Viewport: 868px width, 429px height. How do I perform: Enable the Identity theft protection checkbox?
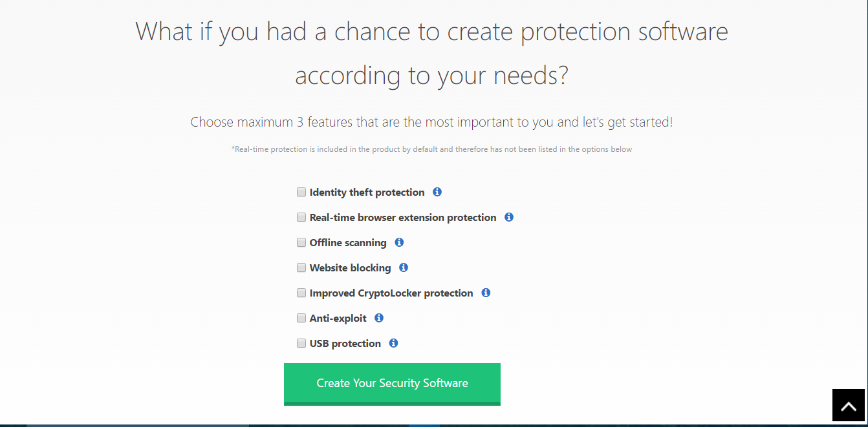pos(301,192)
